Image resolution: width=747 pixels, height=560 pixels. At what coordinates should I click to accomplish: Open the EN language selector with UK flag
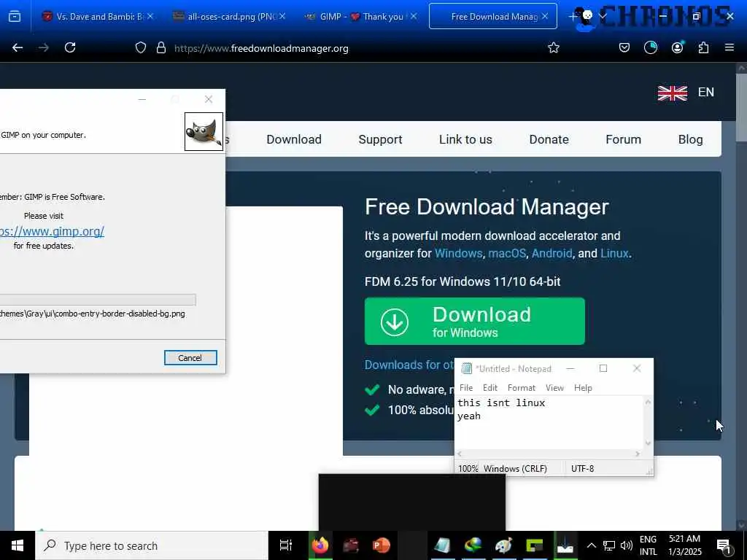click(686, 93)
